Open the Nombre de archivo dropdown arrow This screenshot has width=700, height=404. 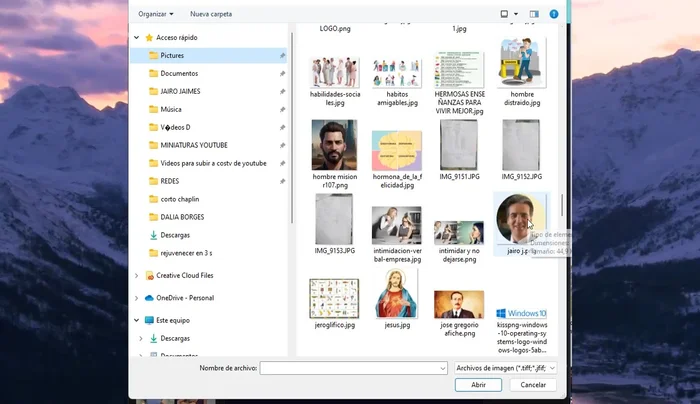[442, 368]
